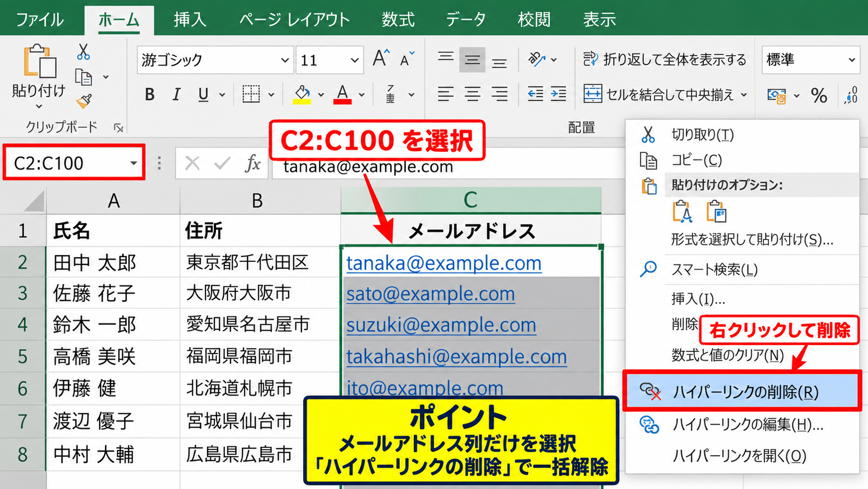Toggle 折り返して全体を表示する wrap text
The image size is (868, 489).
664,60
